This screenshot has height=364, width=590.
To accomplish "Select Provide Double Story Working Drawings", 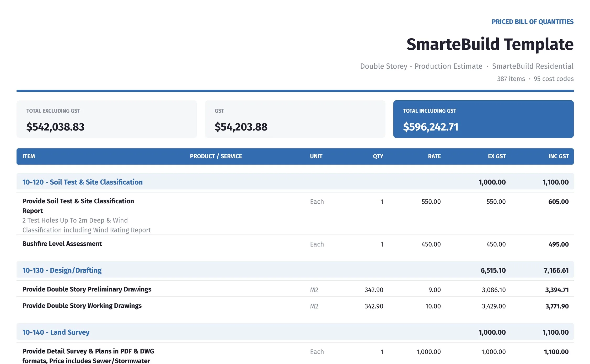I will pos(82,306).
